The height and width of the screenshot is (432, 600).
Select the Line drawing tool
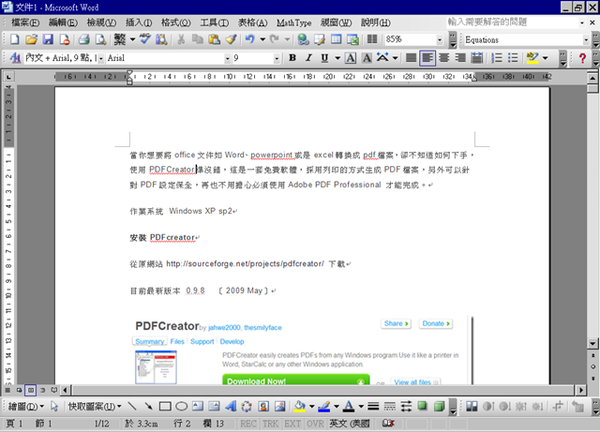(132, 406)
